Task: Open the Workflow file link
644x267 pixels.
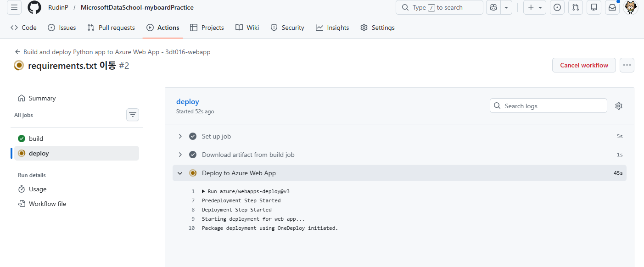Action: point(77,204)
